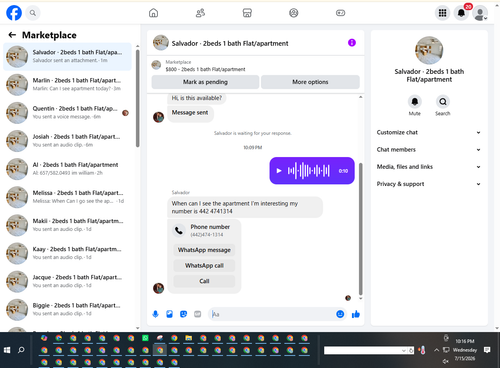Click the taskbar search magnifier

point(21,350)
